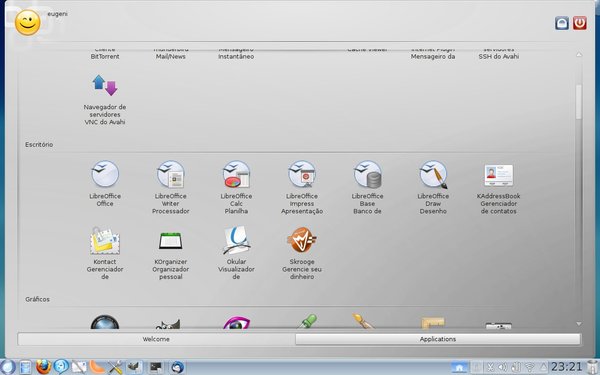The width and height of the screenshot is (600, 375).
Task: Open Skrooge money manager
Action: click(x=302, y=253)
